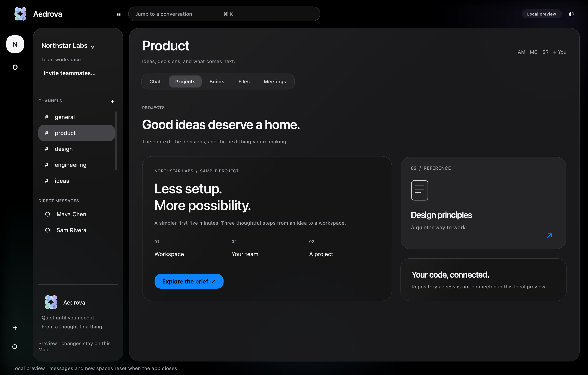Click the Design principles title
The image size is (588, 375).
pos(441,215)
